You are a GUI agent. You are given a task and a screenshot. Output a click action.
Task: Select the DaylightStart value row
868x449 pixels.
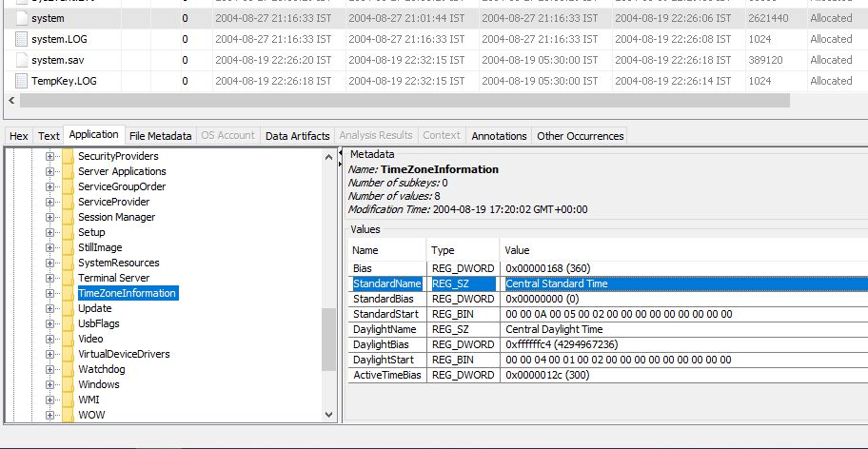click(608, 360)
